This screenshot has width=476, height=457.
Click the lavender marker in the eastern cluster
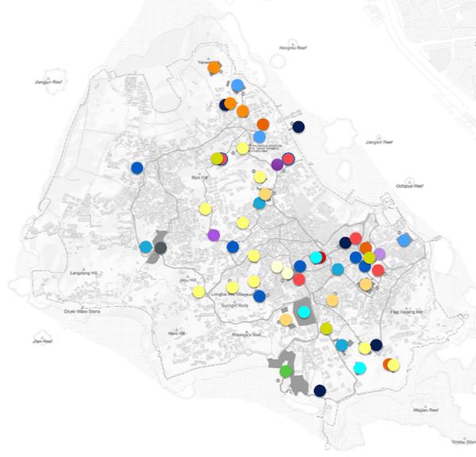tap(379, 254)
